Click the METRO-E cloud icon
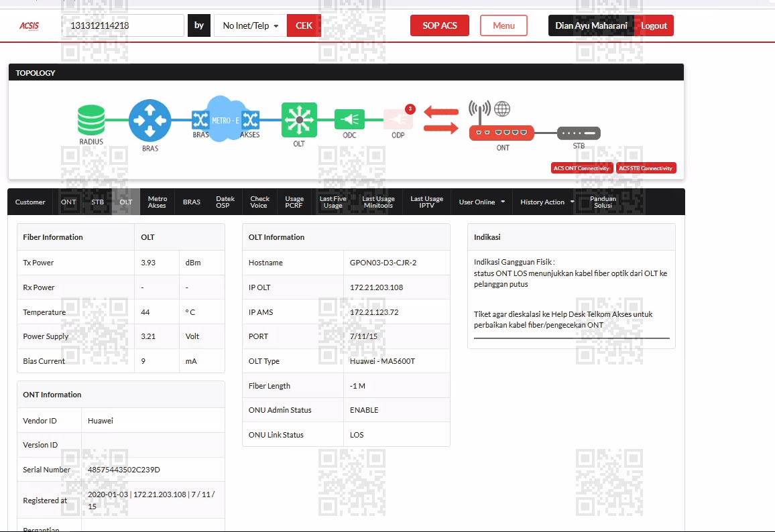 pos(225,119)
